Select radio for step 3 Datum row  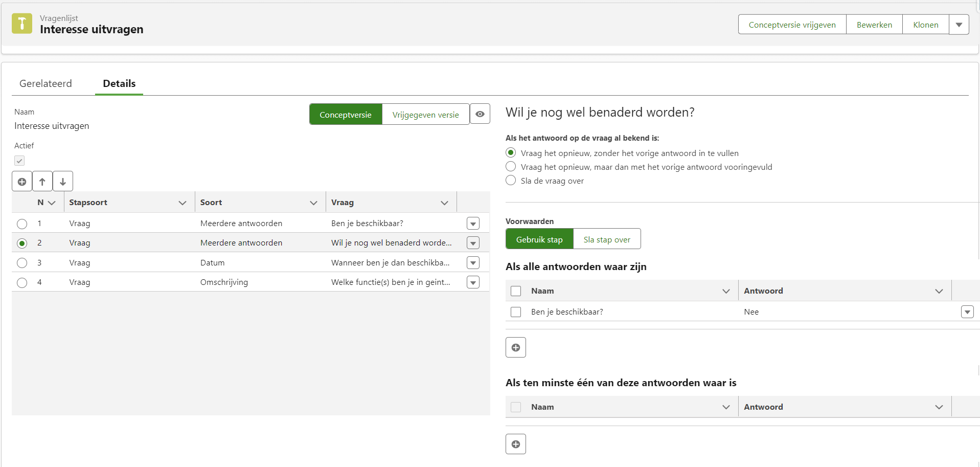[22, 263]
